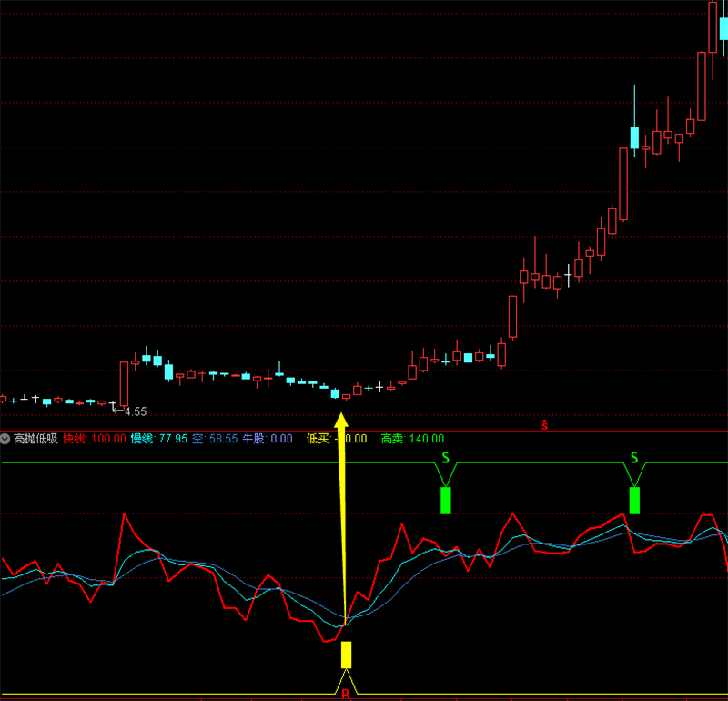This screenshot has width=728, height=701.
Task: Click the yellow buy signal bar
Action: 346,655
